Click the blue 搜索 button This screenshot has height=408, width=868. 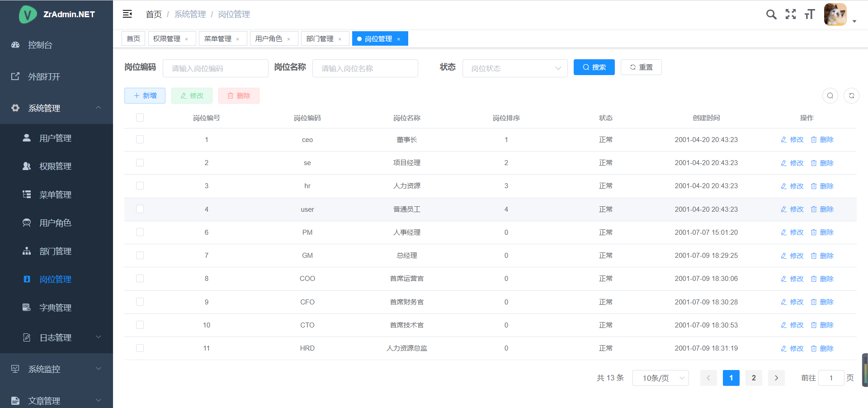pos(594,67)
